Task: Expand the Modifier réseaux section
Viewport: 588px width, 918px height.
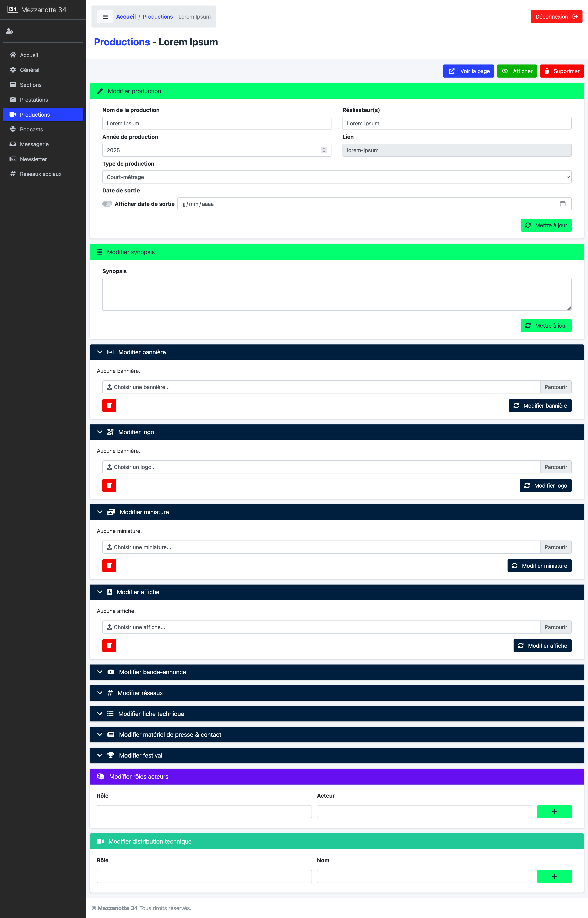Action: click(x=336, y=693)
